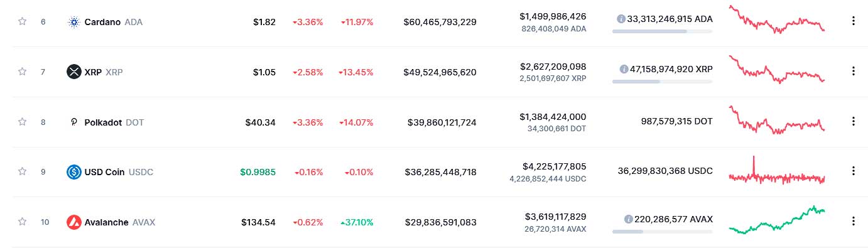Open the Avalanche 7-day price chart thumbnail

pos(777,220)
